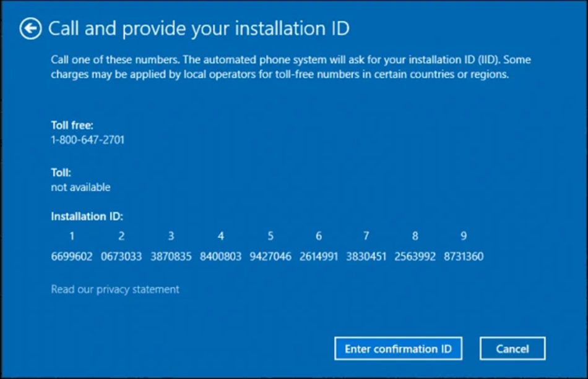Click the Installation ID heading label

[x=87, y=216]
